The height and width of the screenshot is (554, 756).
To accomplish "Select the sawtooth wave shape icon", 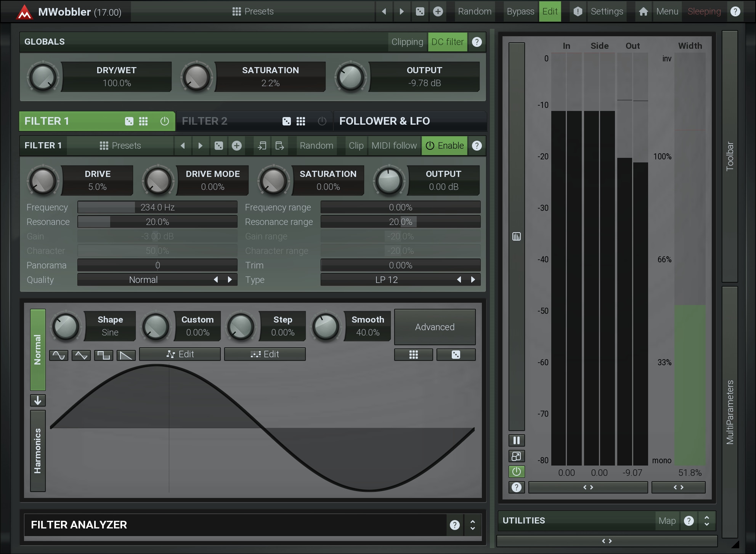I will tap(126, 355).
